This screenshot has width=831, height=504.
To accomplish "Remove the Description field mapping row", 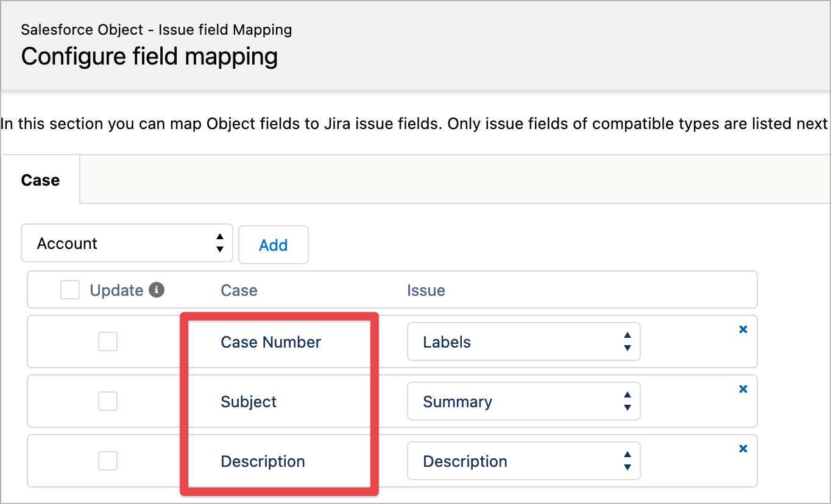I will [743, 449].
